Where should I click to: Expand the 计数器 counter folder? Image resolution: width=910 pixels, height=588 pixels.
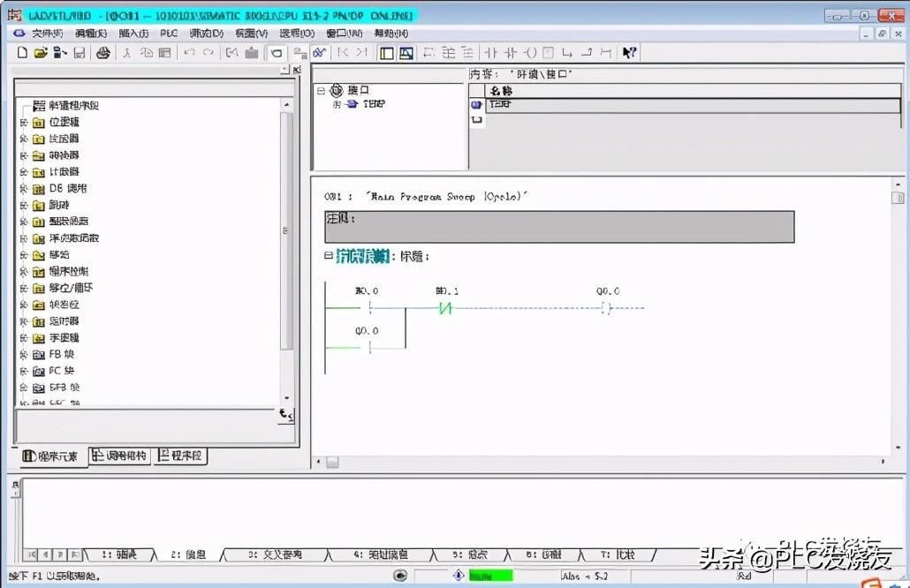(x=24, y=172)
